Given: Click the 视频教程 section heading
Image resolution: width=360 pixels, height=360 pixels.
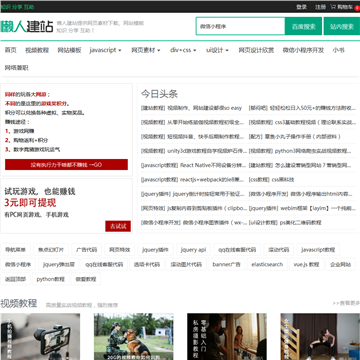Looking at the screenshot, I should click(19, 303).
